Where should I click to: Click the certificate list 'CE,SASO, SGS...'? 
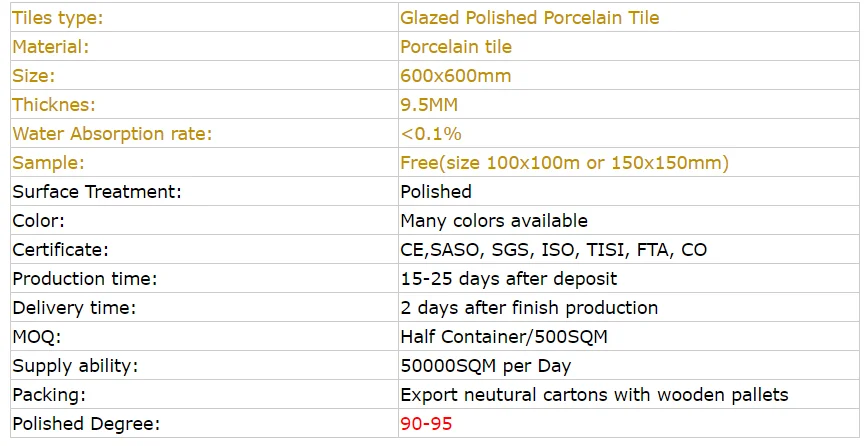(x=553, y=250)
